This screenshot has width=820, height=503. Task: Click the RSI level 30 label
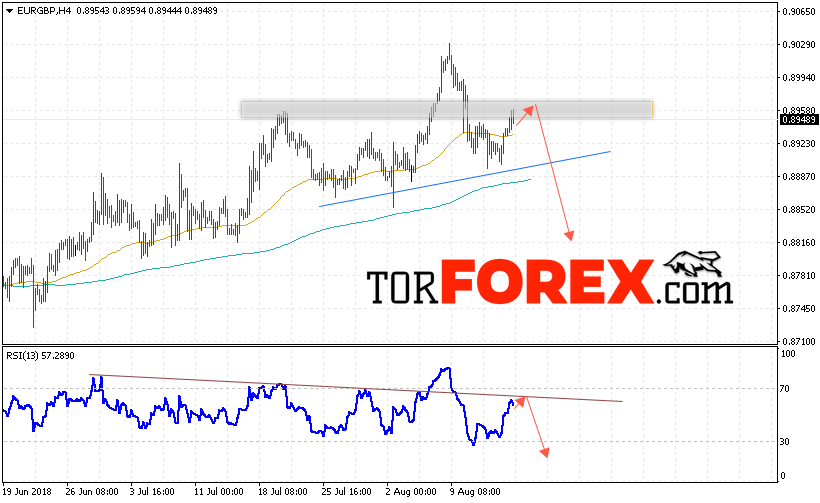(x=784, y=442)
